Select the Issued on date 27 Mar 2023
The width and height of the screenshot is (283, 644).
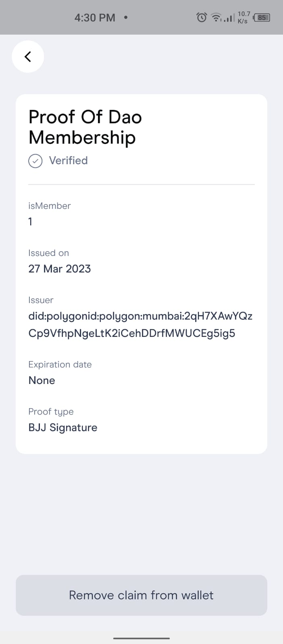pyautogui.click(x=60, y=268)
